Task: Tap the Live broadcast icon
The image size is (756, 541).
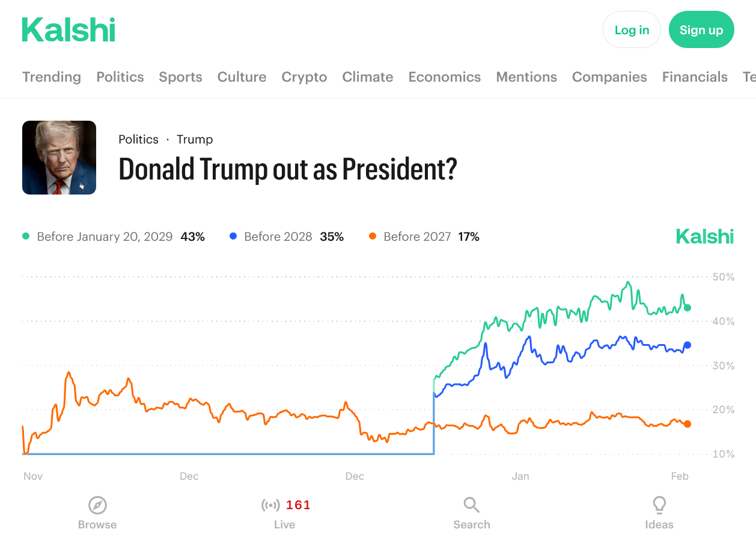Action: [x=270, y=505]
